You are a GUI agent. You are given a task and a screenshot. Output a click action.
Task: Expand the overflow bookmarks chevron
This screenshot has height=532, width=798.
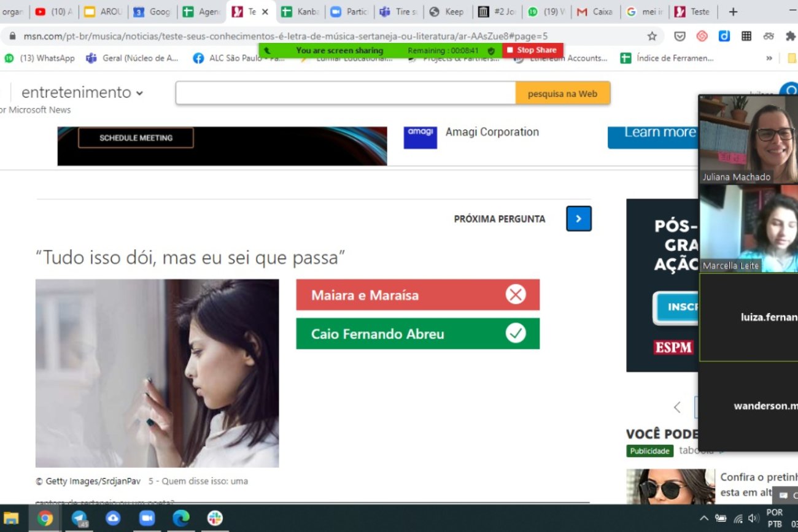(x=769, y=58)
